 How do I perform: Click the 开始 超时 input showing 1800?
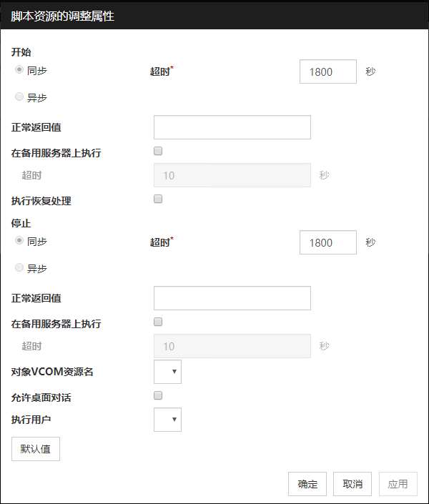(327, 71)
